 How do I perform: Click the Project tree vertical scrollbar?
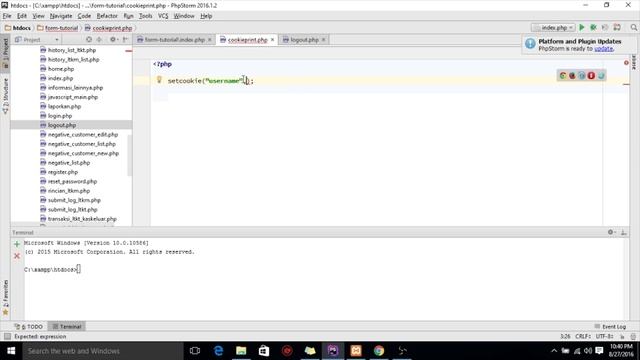pyautogui.click(x=130, y=155)
